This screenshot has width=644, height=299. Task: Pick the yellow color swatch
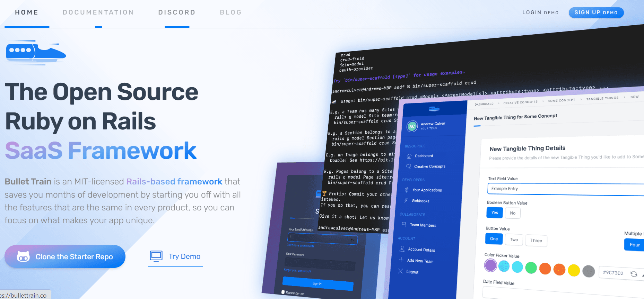coord(574,270)
